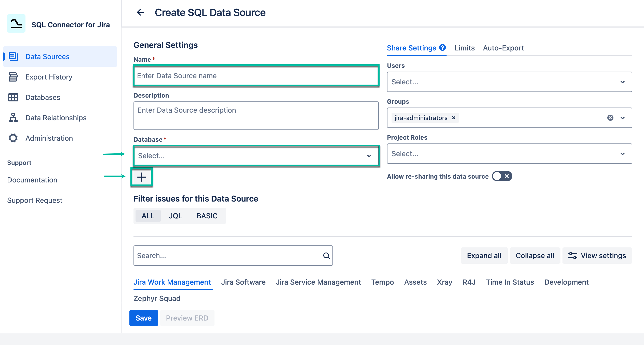Click the Save button

tap(143, 318)
